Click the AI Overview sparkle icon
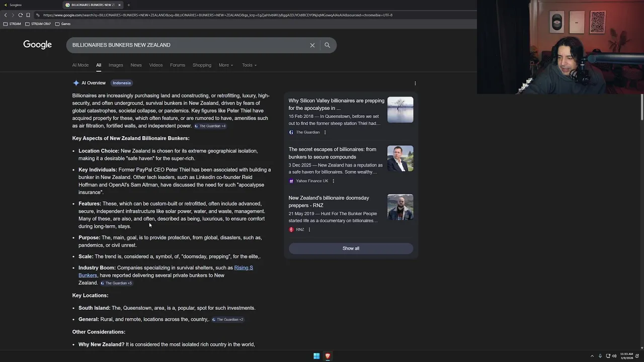 (x=76, y=83)
